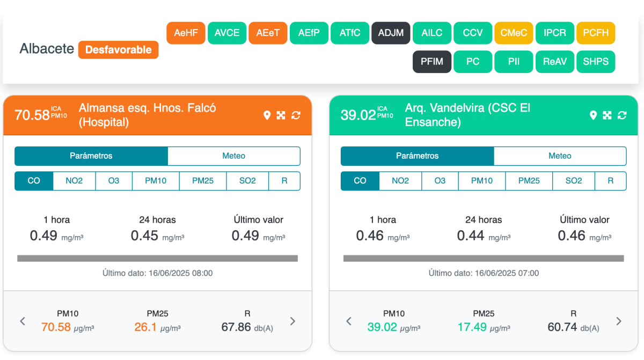Expand Arq. Vandelvira card with fullscreen icon
The width and height of the screenshot is (644, 360).
tap(607, 115)
